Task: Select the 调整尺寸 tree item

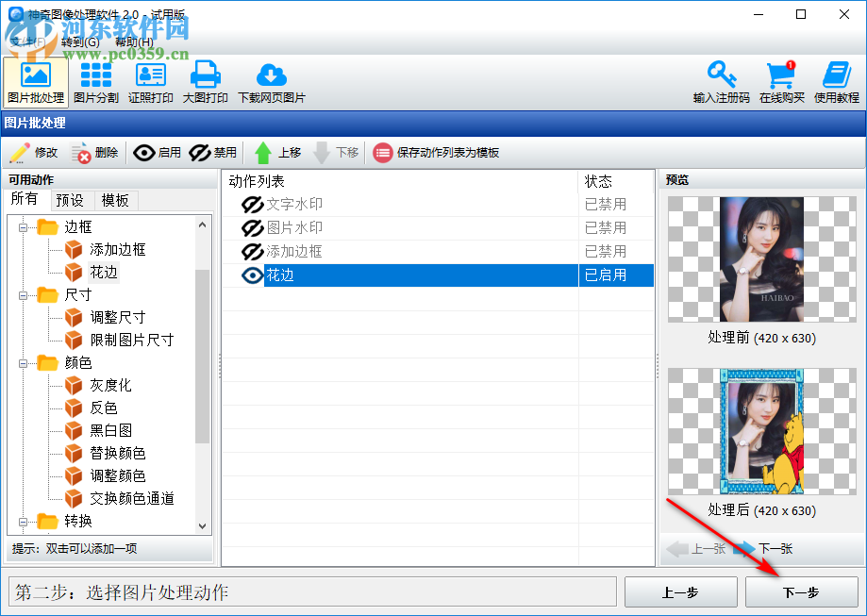Action: point(117,317)
